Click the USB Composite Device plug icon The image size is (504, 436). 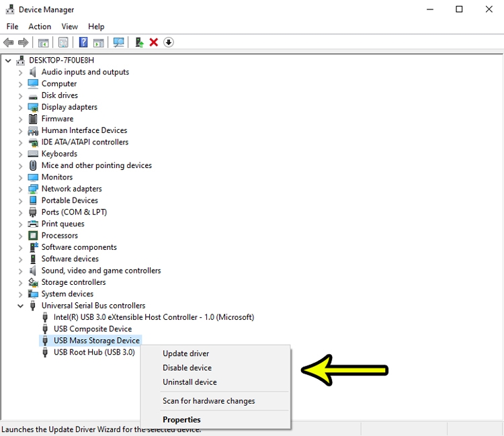coord(45,329)
